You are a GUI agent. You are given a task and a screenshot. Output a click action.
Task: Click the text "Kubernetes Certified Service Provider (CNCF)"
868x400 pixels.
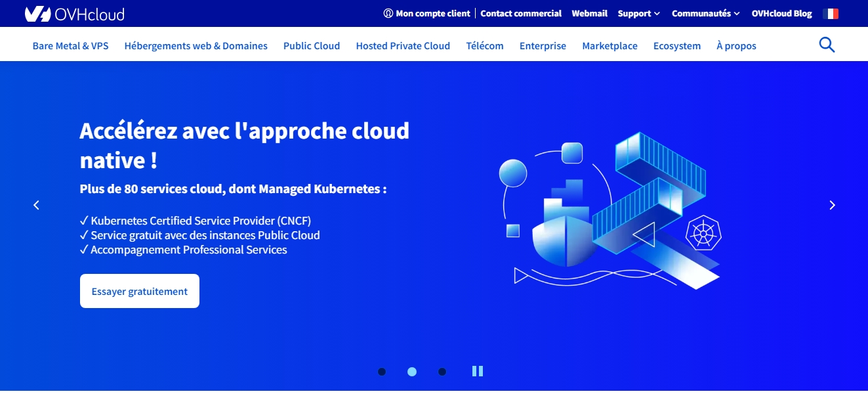[201, 221]
